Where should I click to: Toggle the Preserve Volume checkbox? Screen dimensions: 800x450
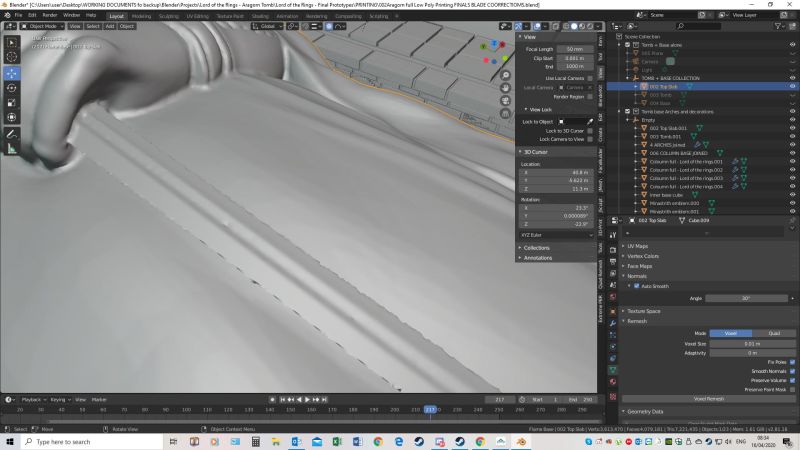(792, 381)
